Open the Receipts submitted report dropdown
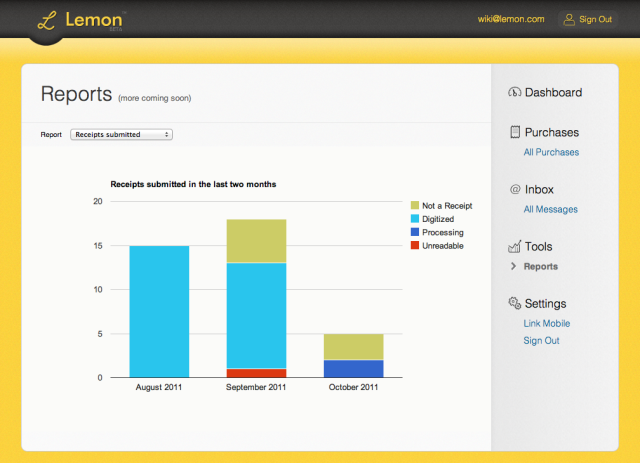Screen dimensions: 640x463 (x=121, y=134)
